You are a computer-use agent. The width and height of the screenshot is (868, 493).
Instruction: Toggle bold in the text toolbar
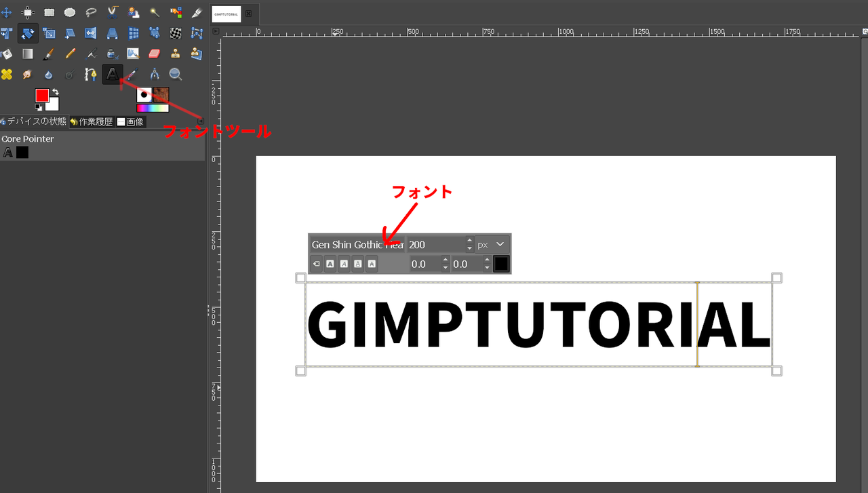pyautogui.click(x=330, y=264)
